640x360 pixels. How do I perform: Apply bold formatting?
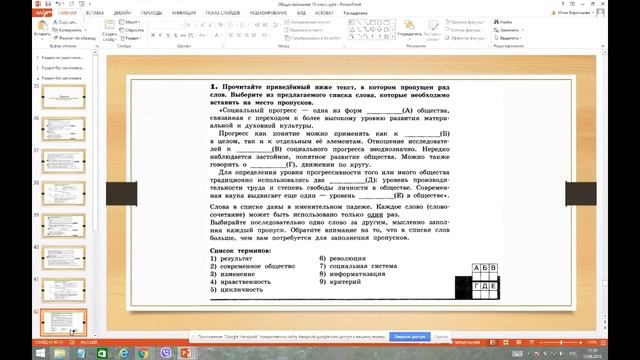153,36
